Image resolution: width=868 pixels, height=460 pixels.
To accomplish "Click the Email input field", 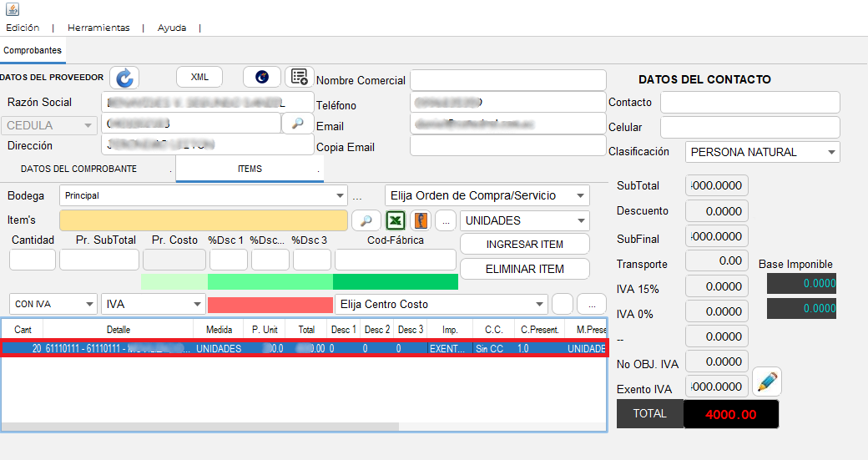I will tap(508, 124).
